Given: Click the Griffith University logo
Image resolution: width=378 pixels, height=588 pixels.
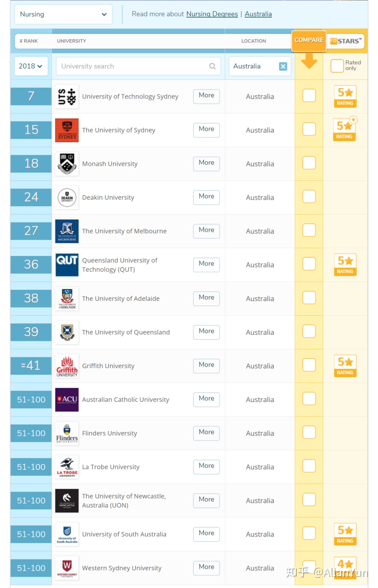Looking at the screenshot, I should 67,366.
